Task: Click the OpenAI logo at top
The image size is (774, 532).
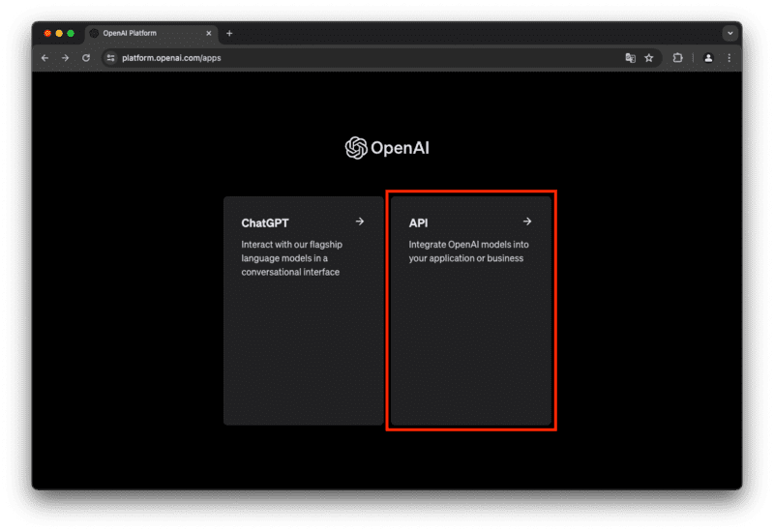Action: [x=387, y=148]
